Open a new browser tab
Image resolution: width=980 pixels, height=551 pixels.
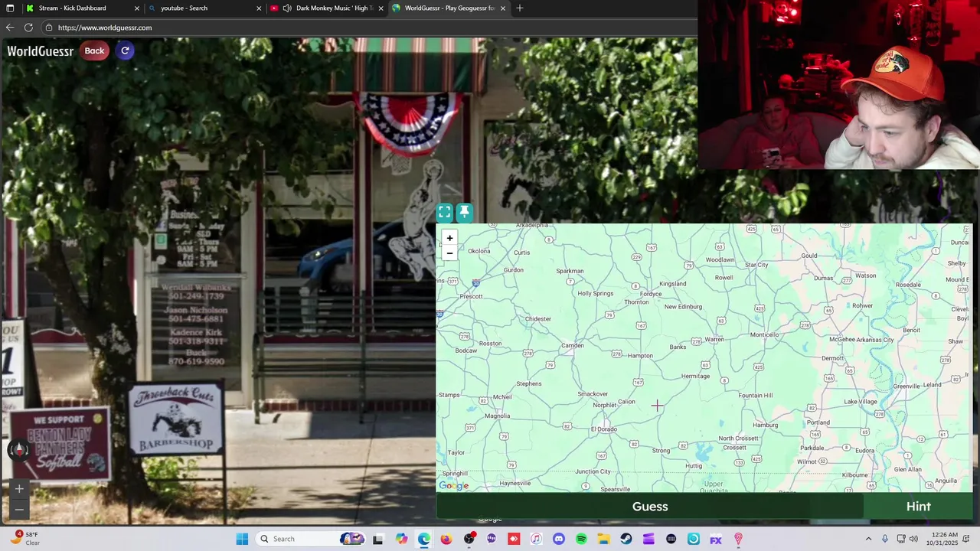click(520, 8)
